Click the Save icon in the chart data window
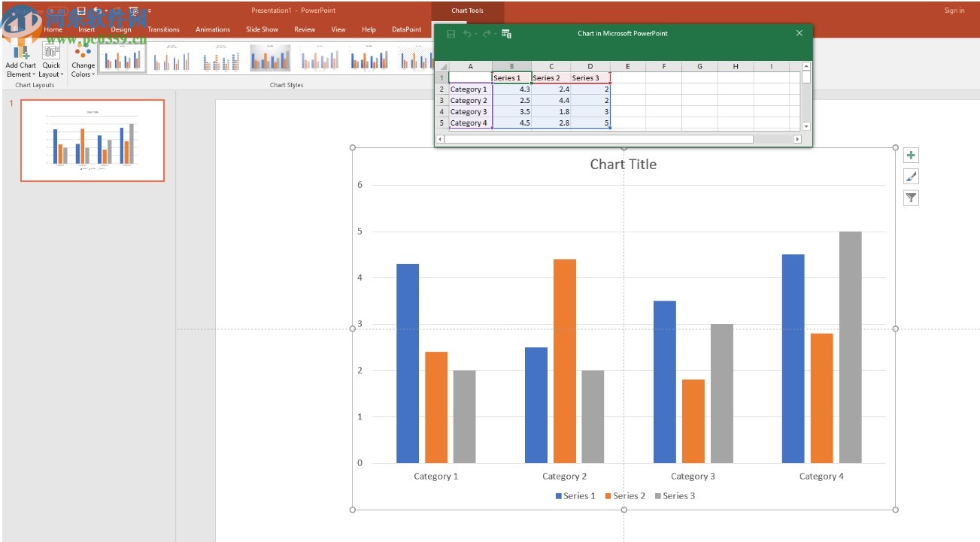980x542 pixels. tap(451, 34)
